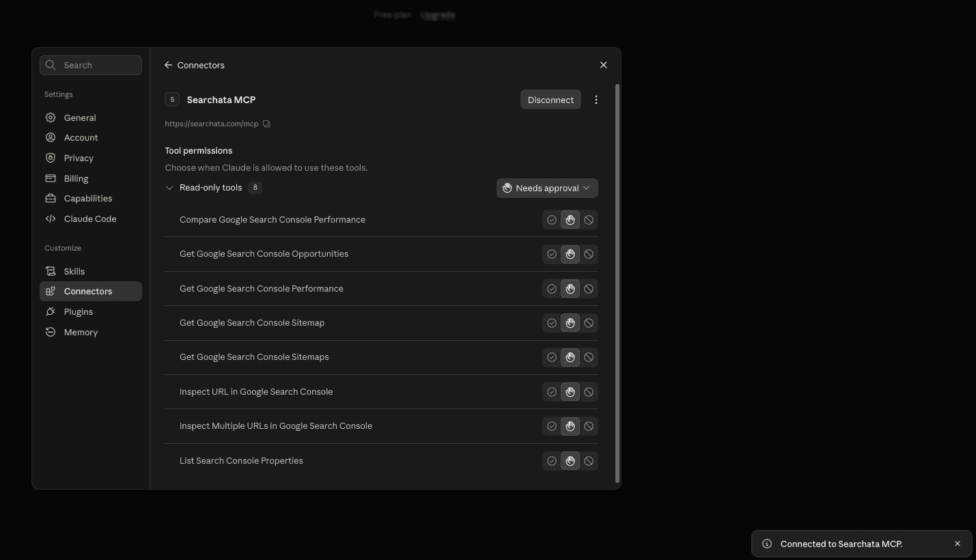Open Capabilities settings
976x560 pixels.
[x=91, y=198]
